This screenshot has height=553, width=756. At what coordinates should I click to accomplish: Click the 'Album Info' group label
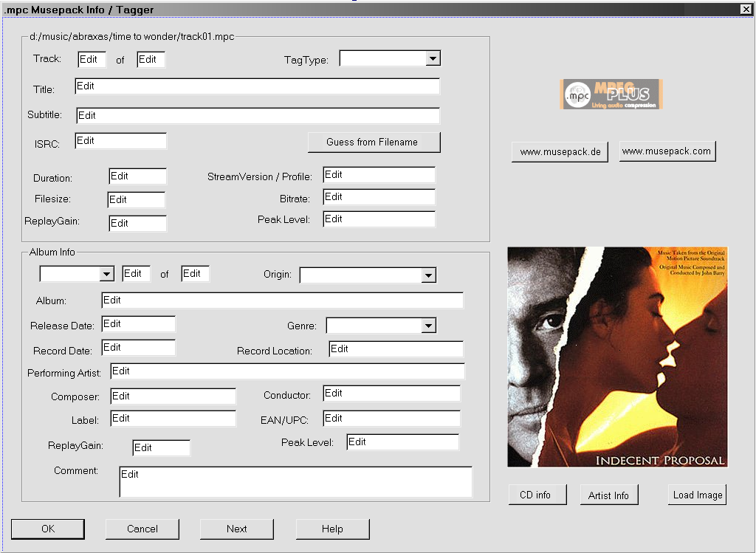coord(52,253)
